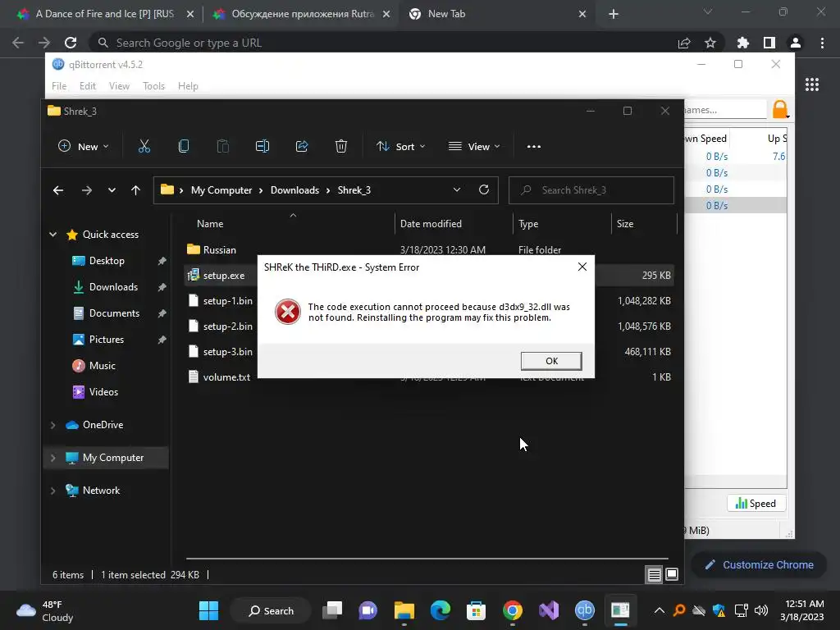This screenshot has width=840, height=630.
Task: Open Downloads in Quick access
Action: tap(113, 287)
